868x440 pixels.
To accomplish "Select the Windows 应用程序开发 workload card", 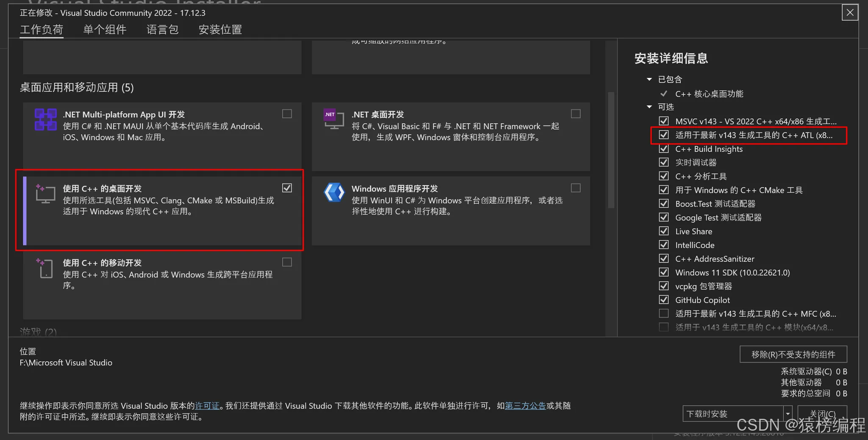I will 451,211.
